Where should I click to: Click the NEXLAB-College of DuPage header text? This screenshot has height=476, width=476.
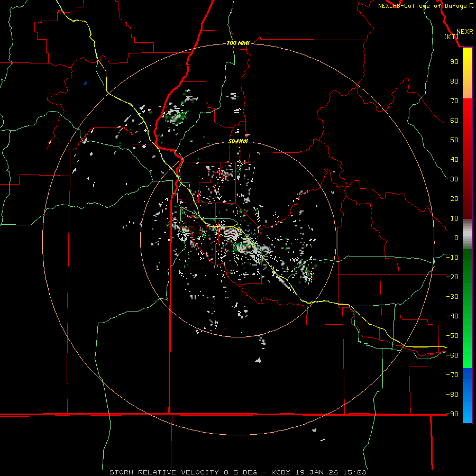pyautogui.click(x=422, y=6)
